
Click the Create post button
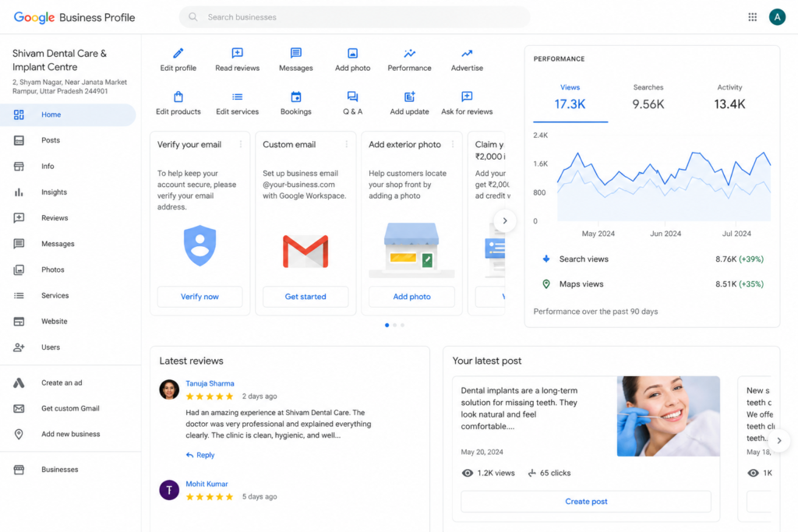pos(586,502)
